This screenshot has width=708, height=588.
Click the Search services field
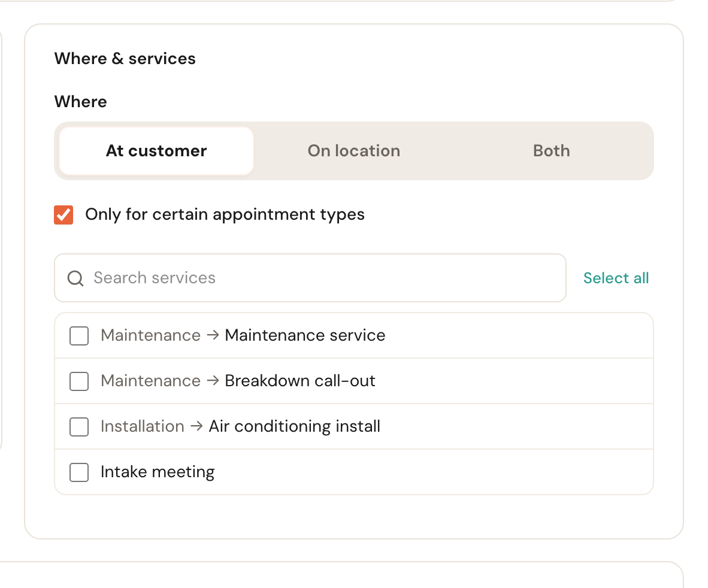click(x=310, y=278)
